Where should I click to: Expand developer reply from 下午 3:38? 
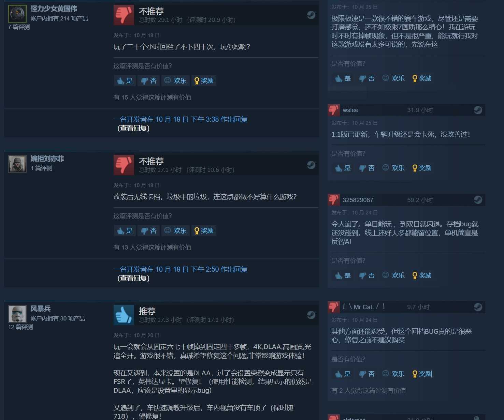click(181, 119)
